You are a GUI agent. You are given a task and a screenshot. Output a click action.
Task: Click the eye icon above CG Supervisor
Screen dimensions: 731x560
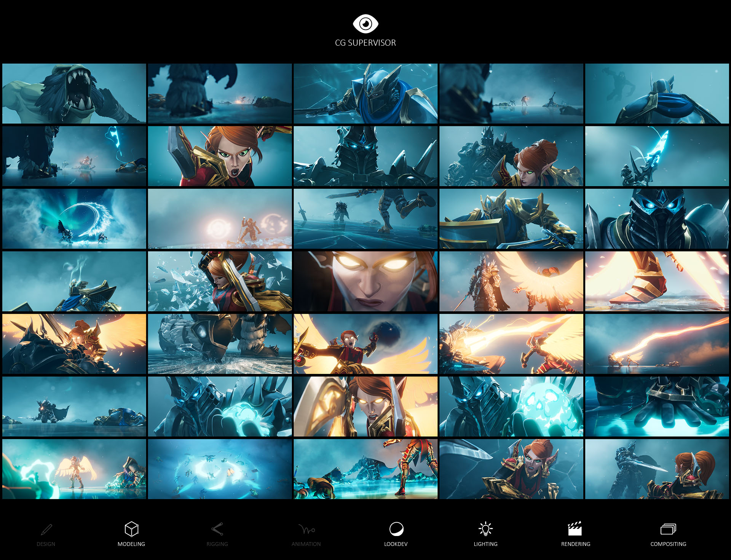[x=365, y=24]
